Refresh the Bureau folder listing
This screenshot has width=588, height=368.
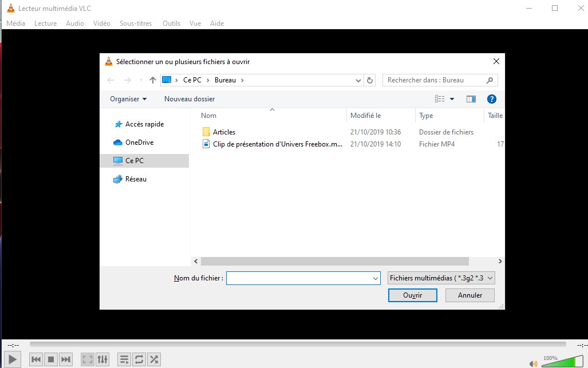tap(370, 80)
